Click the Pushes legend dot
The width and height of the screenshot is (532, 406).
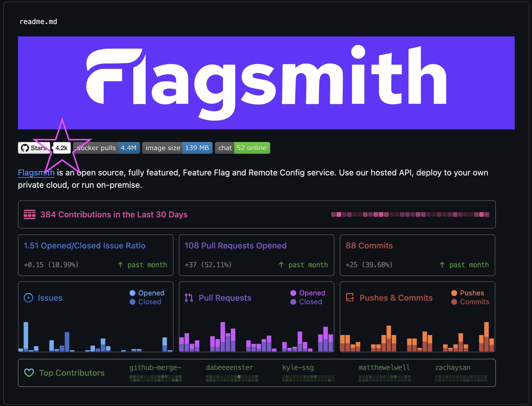454,293
